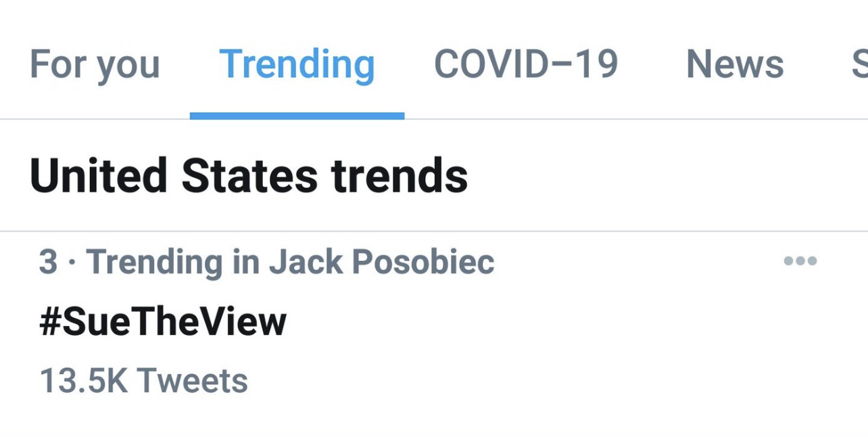Screen dimensions: 868x437
Task: Click the word trends in section heading
Action: point(399,175)
